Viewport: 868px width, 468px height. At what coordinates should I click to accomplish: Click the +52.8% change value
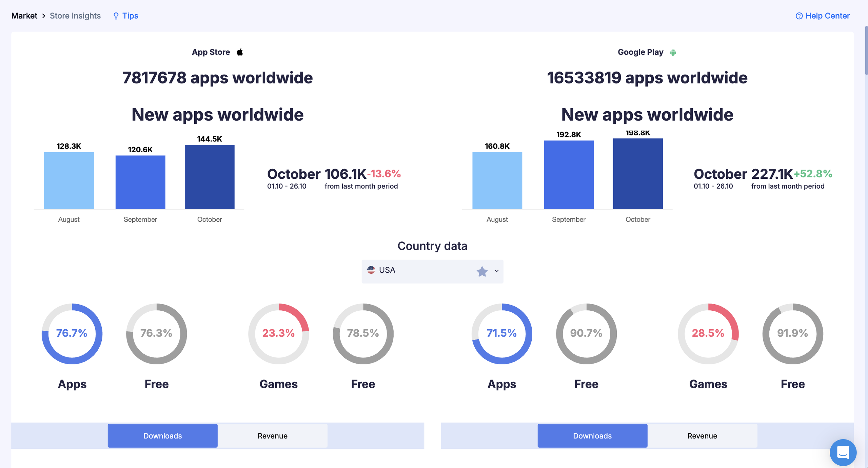(x=813, y=174)
